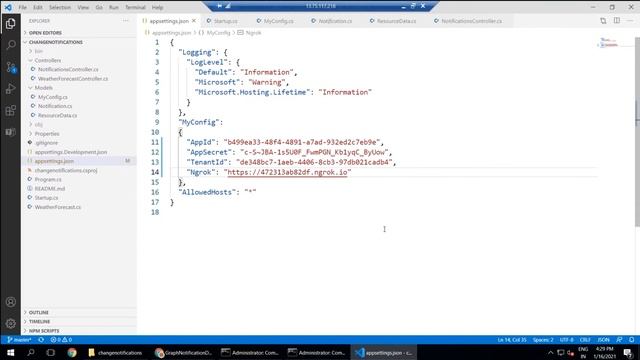Viewport: 640px width, 360px height.
Task: Open the Go menu
Action: click(99, 7)
